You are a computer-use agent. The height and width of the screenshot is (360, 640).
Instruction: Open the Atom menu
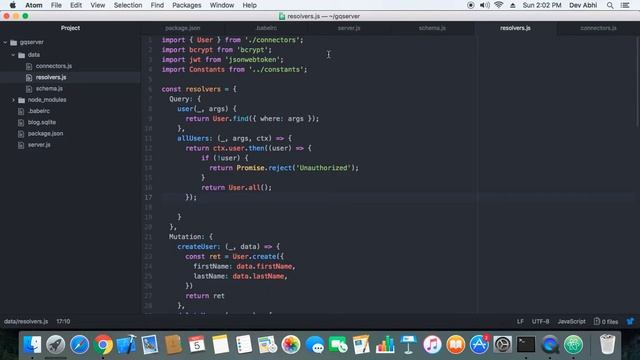tap(34, 5)
